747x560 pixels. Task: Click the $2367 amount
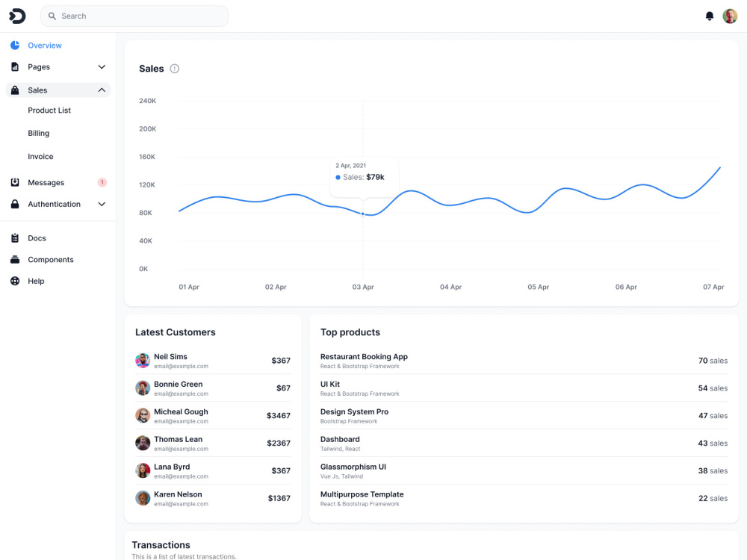[x=279, y=444]
